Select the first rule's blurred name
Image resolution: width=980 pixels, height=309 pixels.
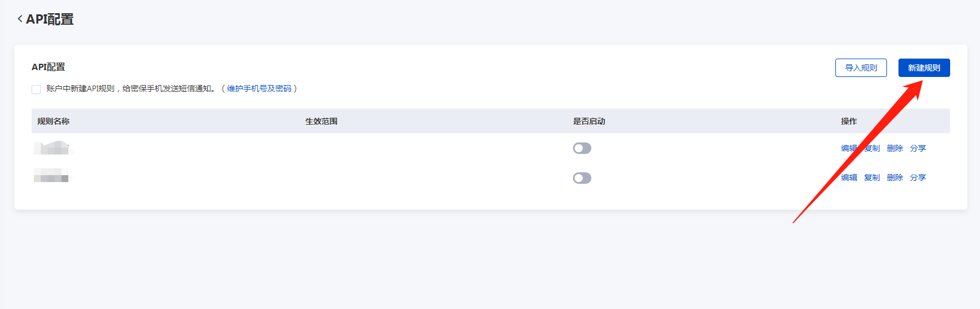tap(53, 148)
